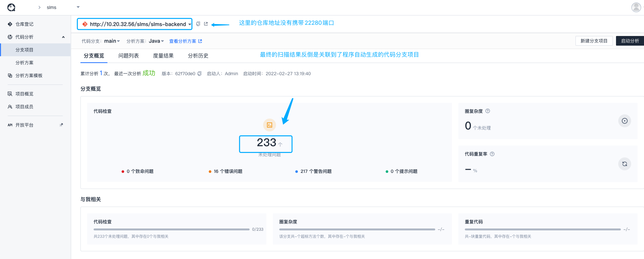The height and width of the screenshot is (259, 644).
Task: Switch to 分支概览 tab
Action: [x=94, y=56]
